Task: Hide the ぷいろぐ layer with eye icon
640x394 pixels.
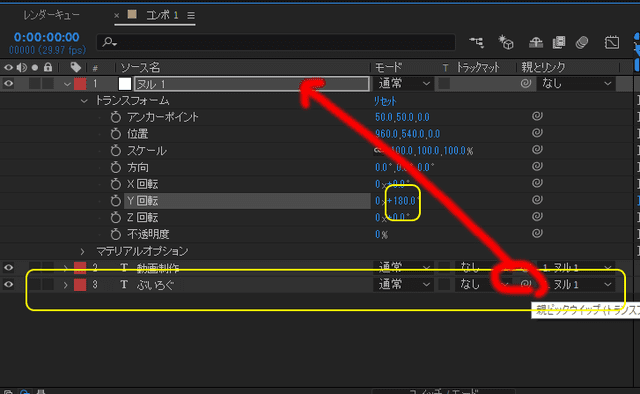Action: coord(9,284)
